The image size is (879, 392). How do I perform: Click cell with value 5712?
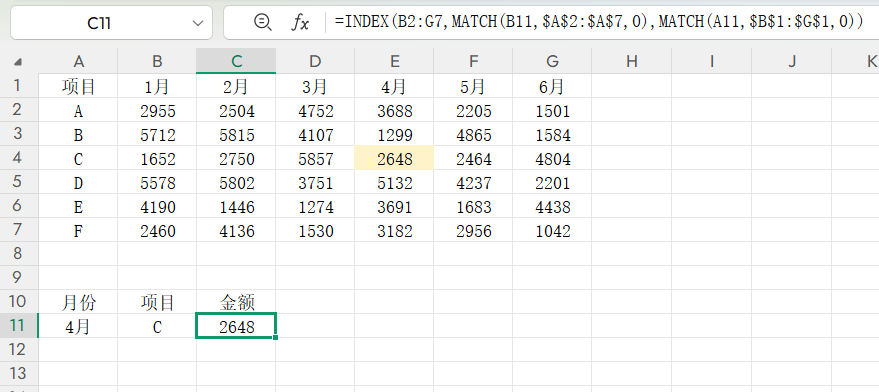point(157,135)
